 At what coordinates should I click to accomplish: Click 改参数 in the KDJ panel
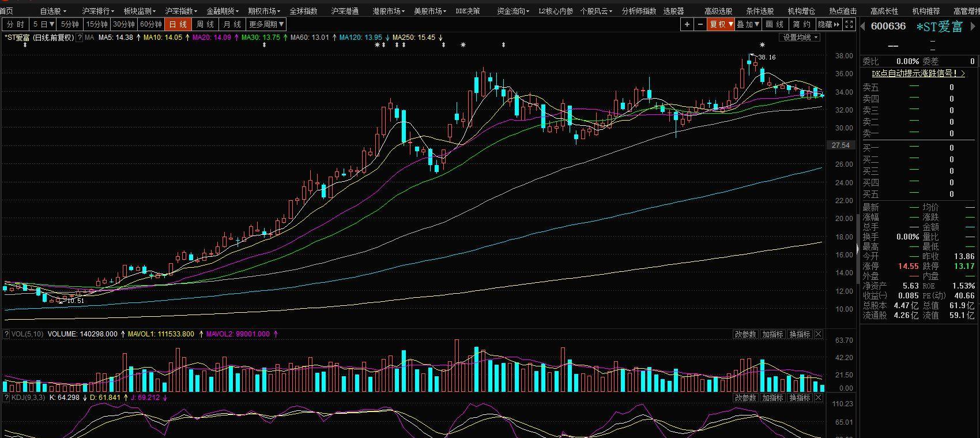click(x=745, y=398)
